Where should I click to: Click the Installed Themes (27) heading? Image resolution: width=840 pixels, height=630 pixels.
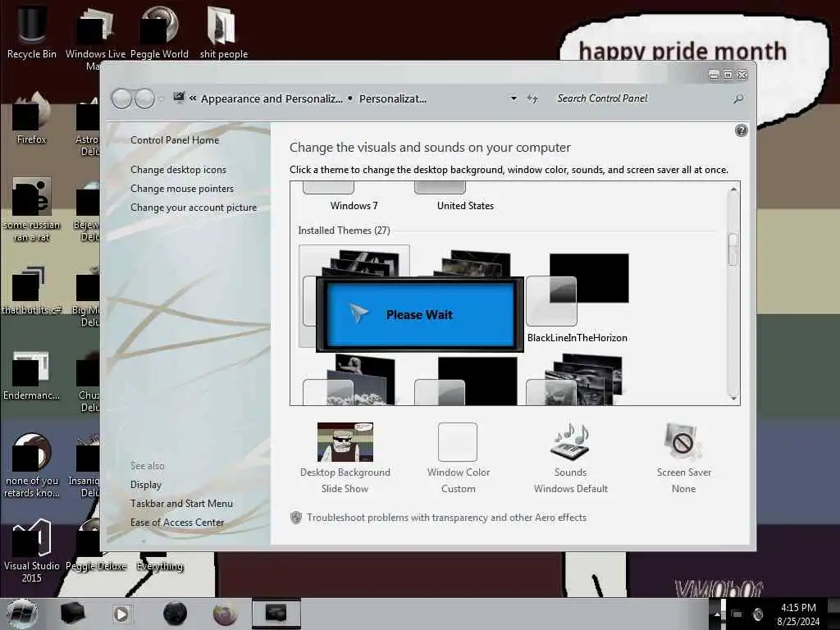click(344, 231)
